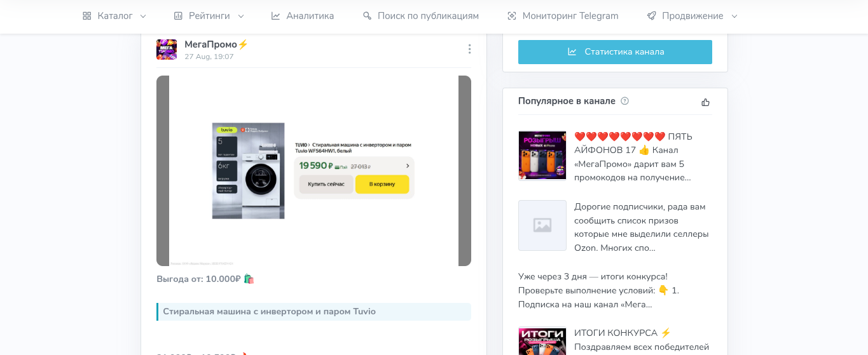Expand the Продвижение chevron arrow
The image size is (868, 355).
[734, 16]
